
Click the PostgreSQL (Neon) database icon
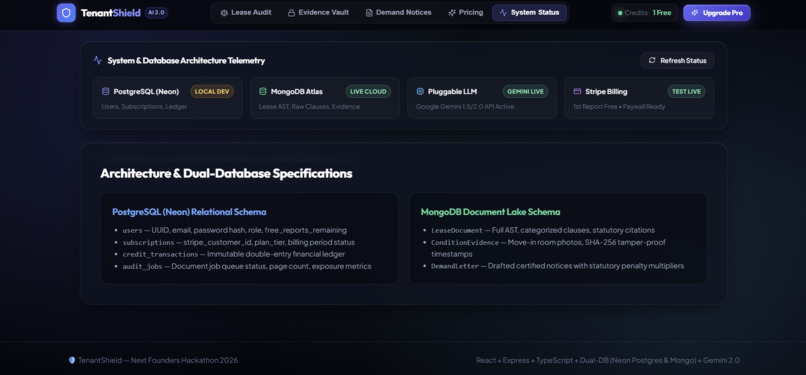(105, 91)
